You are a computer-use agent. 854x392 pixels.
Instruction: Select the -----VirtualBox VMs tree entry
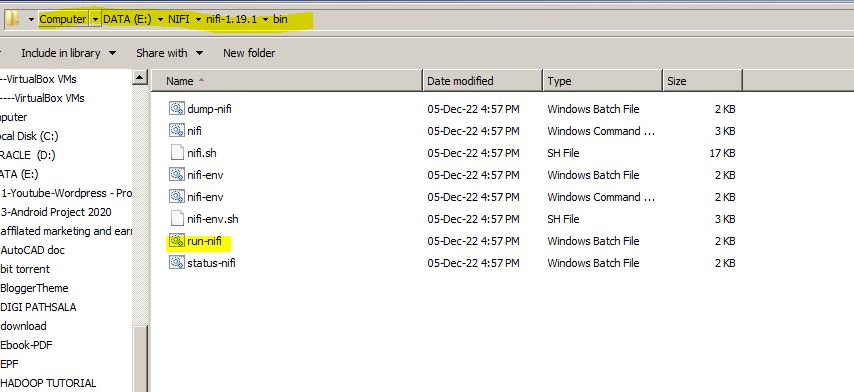(x=42, y=98)
